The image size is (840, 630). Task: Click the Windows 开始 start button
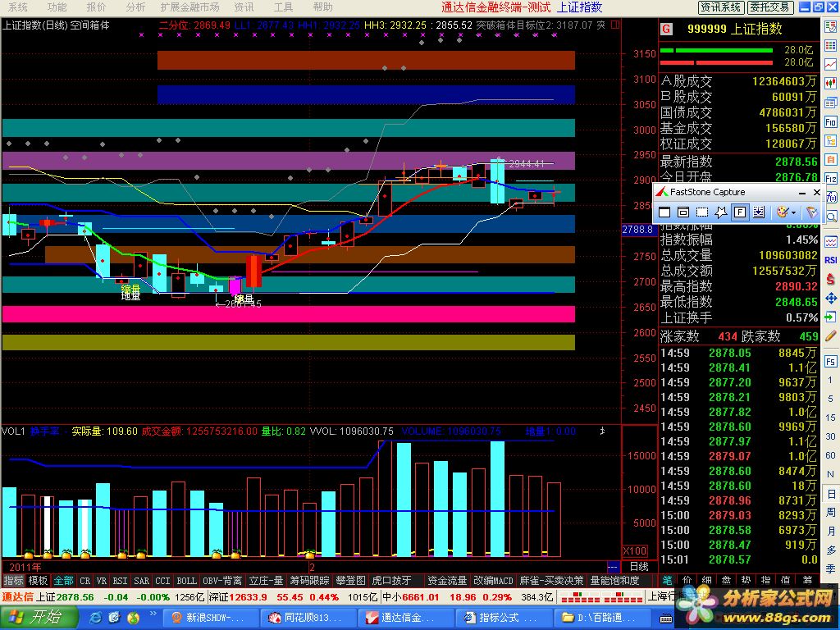38,618
